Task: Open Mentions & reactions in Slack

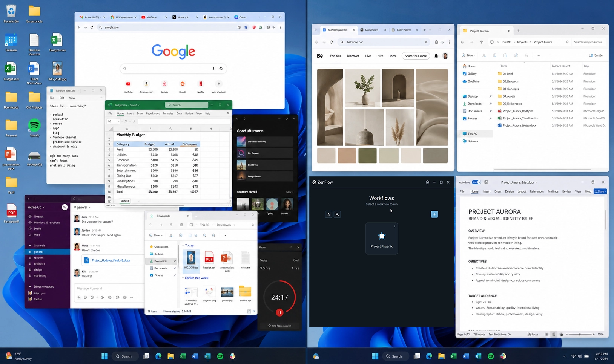Action: (x=47, y=223)
